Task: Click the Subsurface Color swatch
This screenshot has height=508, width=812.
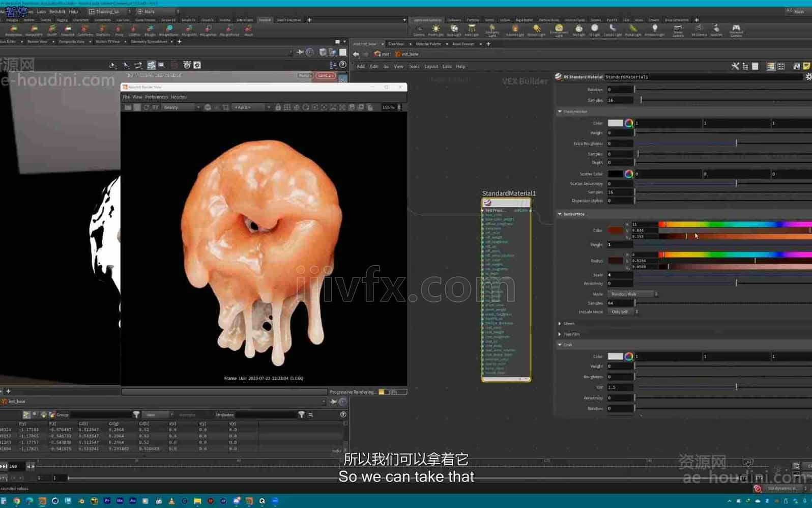Action: point(615,230)
